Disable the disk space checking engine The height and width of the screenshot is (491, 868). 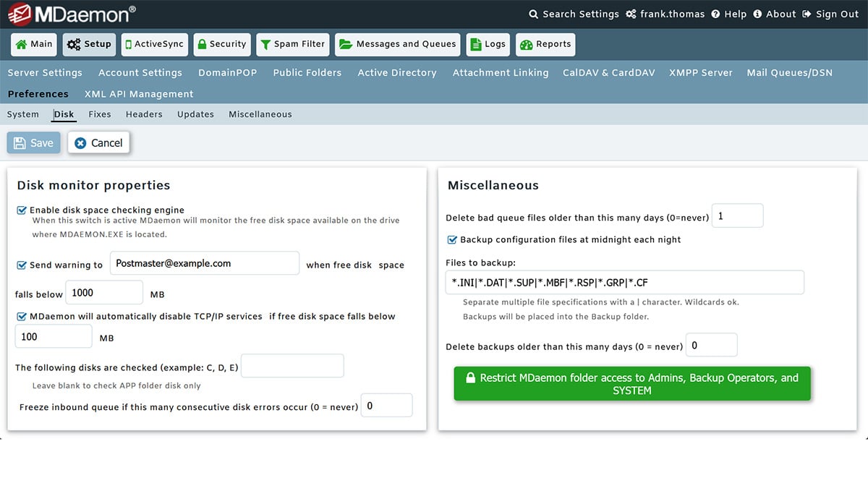pyautogui.click(x=22, y=210)
